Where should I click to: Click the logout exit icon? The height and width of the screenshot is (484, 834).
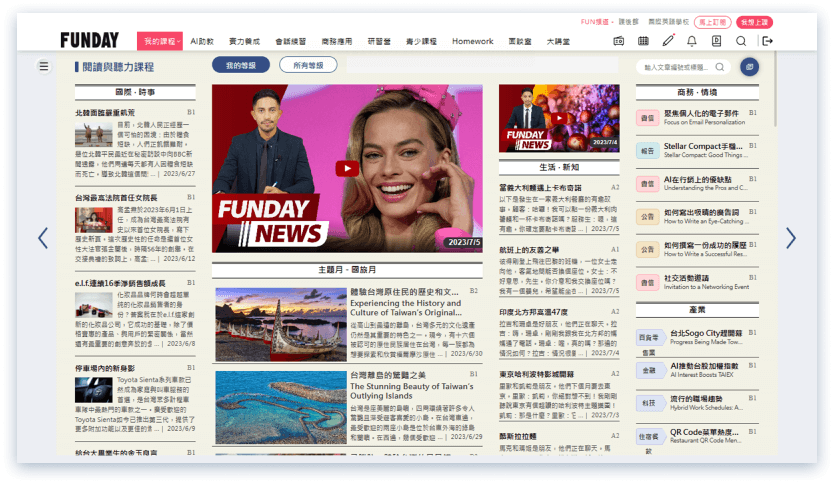click(x=767, y=41)
